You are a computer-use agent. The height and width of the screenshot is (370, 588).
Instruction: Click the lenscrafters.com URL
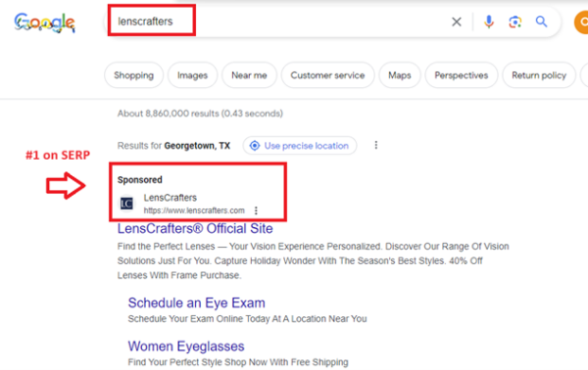pos(194,210)
